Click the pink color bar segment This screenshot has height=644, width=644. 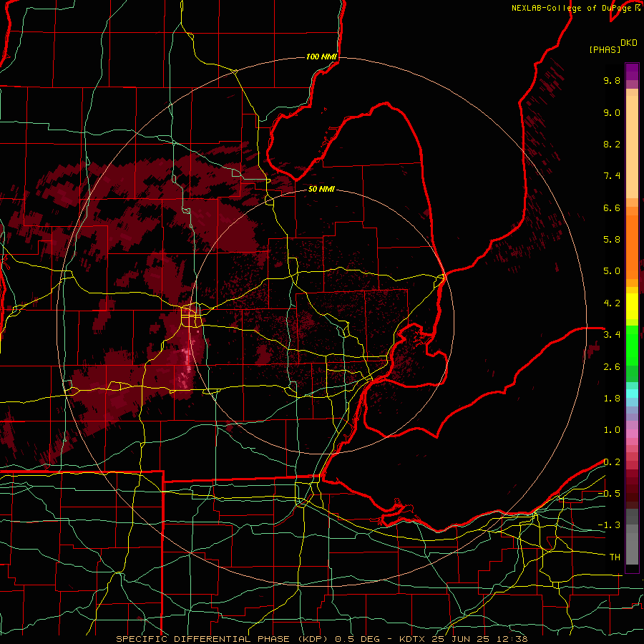click(x=632, y=434)
